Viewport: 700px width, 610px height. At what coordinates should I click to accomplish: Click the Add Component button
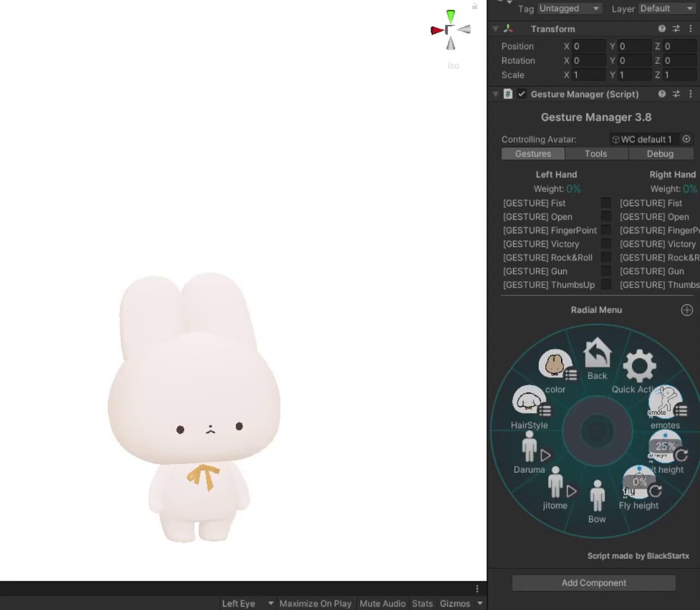(x=594, y=583)
